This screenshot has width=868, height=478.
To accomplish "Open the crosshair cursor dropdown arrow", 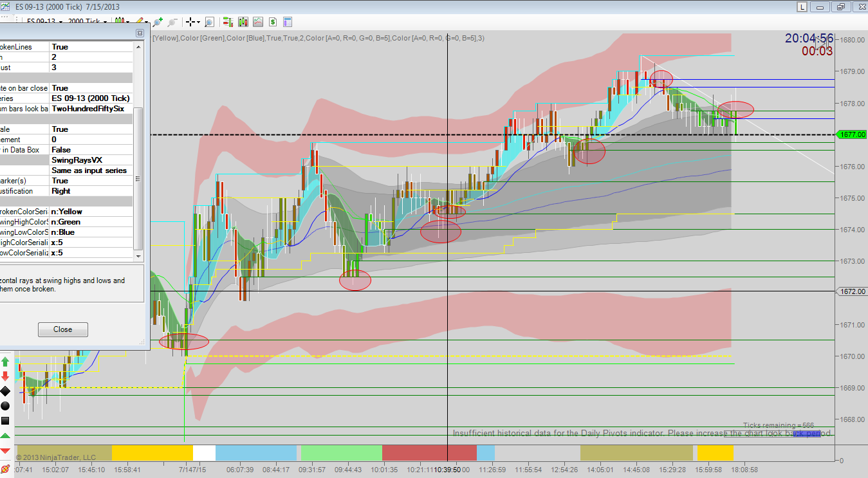I will tap(199, 21).
